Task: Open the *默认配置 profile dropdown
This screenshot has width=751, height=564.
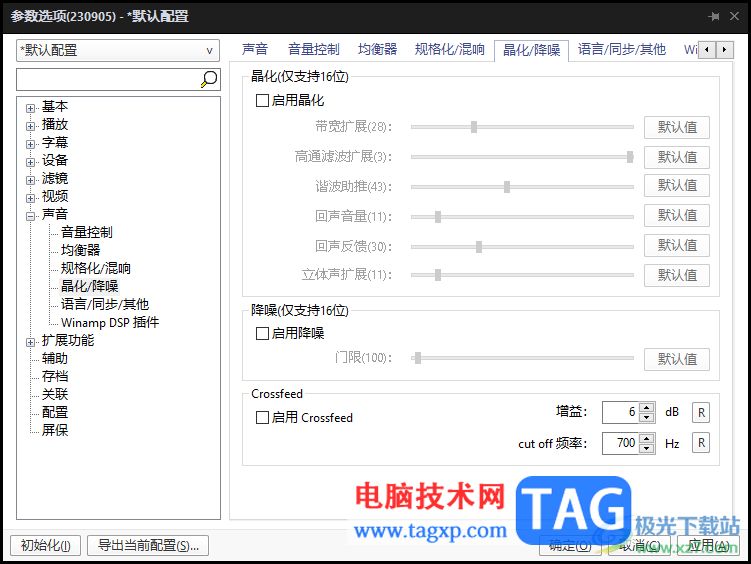Action: coord(118,50)
